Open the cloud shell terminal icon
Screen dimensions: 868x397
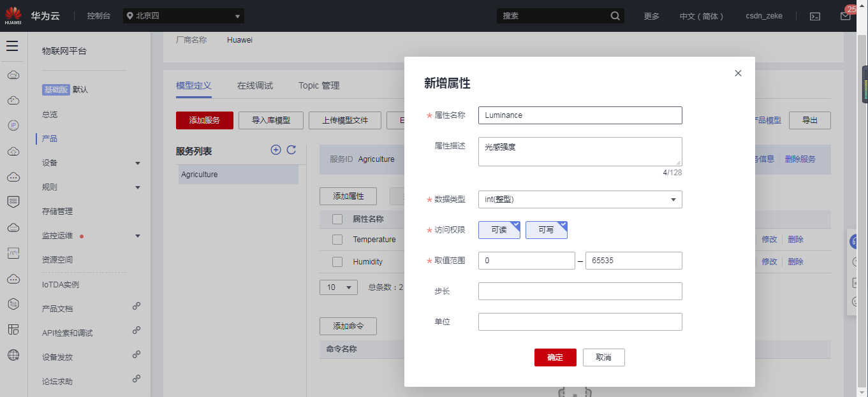815,17
